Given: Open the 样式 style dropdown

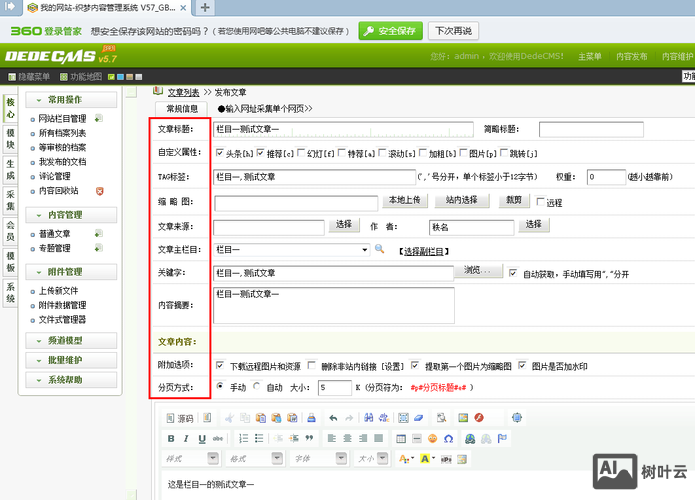Looking at the screenshot, I should click(191, 459).
